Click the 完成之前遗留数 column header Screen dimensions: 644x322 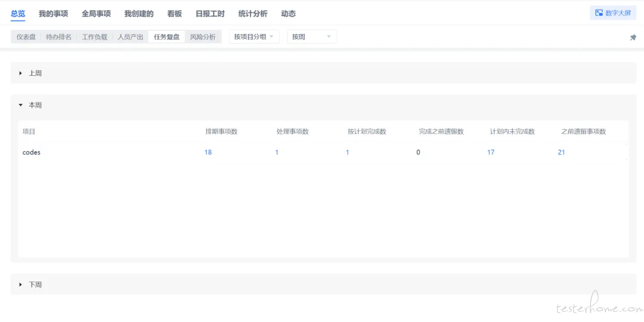tap(441, 132)
